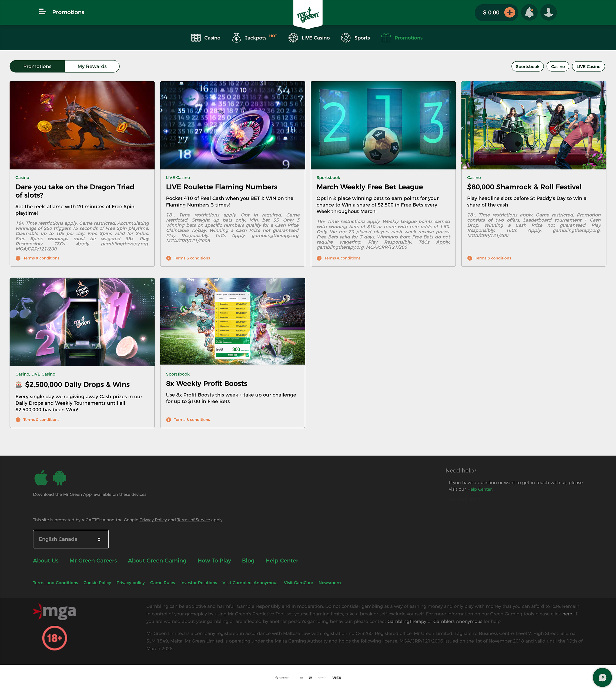
Task: Click the 8x Weekly Profit Boosts title
Action: tap(206, 383)
